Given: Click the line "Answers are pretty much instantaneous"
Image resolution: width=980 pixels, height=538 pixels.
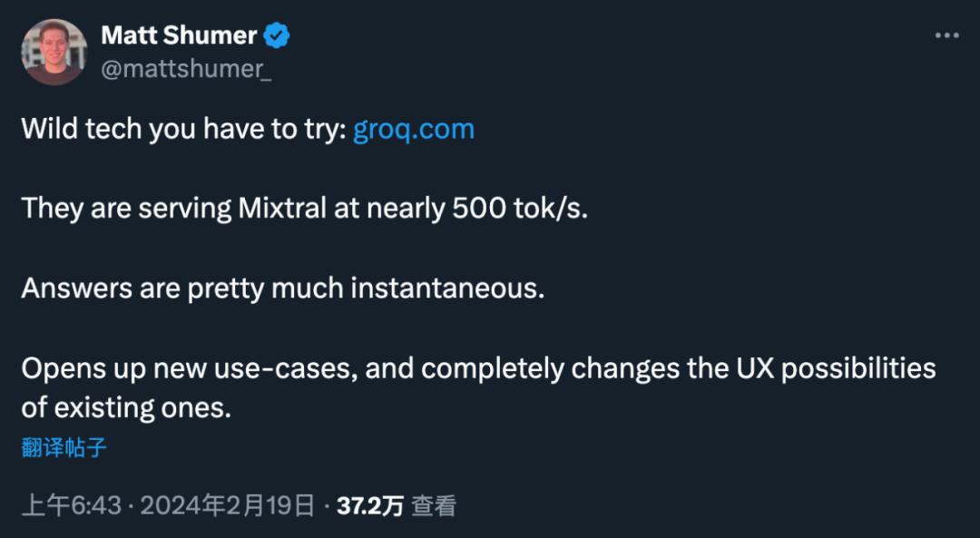Looking at the screenshot, I should pos(282,289).
